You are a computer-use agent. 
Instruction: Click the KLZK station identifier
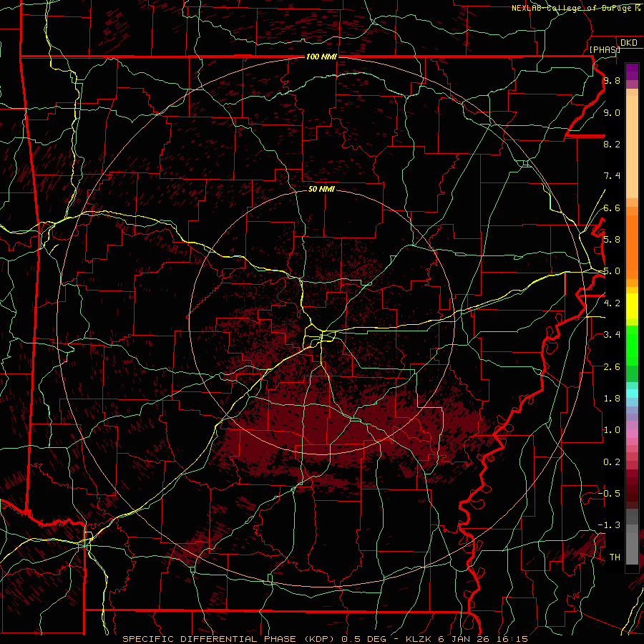(418, 639)
